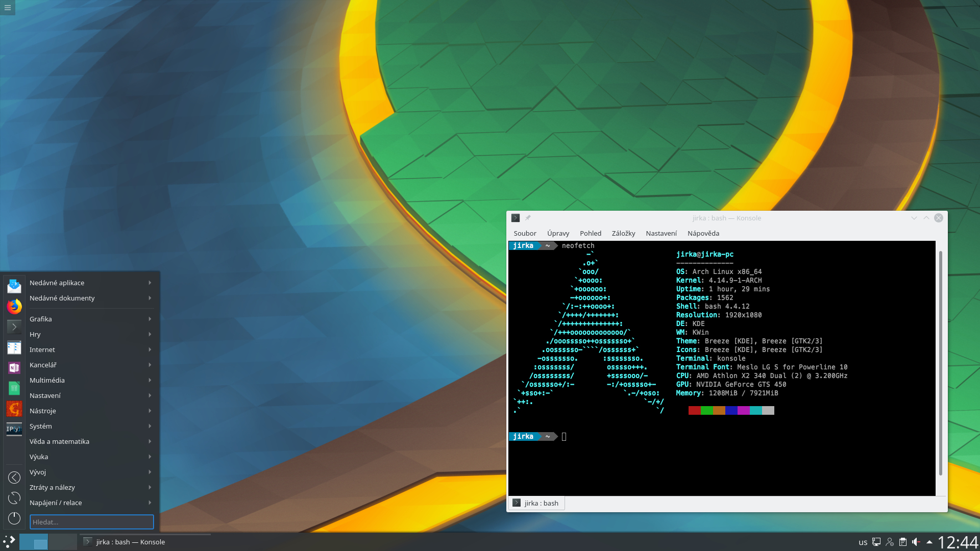Screen dimensions: 980x551
Task: Click the neofetch command text in terminal
Action: (x=578, y=245)
